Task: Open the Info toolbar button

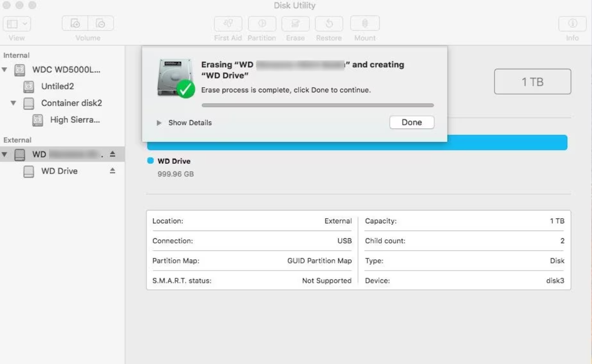Action: pyautogui.click(x=572, y=24)
